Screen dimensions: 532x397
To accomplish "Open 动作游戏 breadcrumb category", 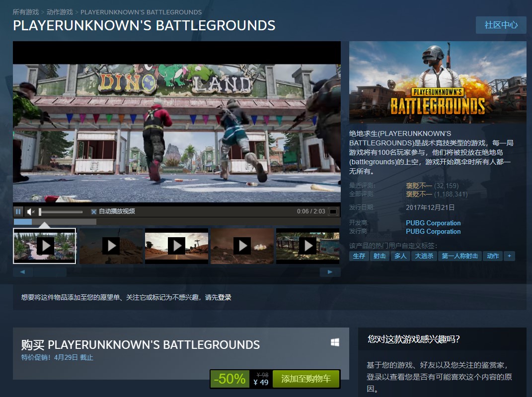I will tap(60, 12).
